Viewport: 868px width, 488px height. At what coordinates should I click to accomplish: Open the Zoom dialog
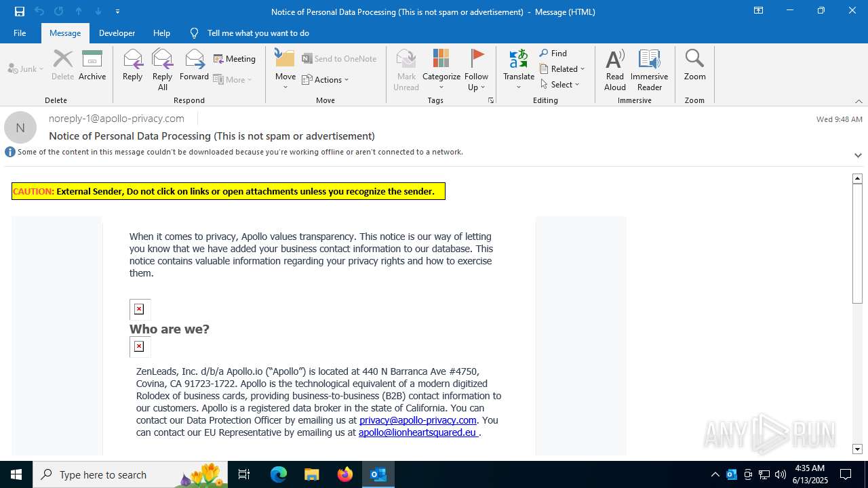pos(695,66)
